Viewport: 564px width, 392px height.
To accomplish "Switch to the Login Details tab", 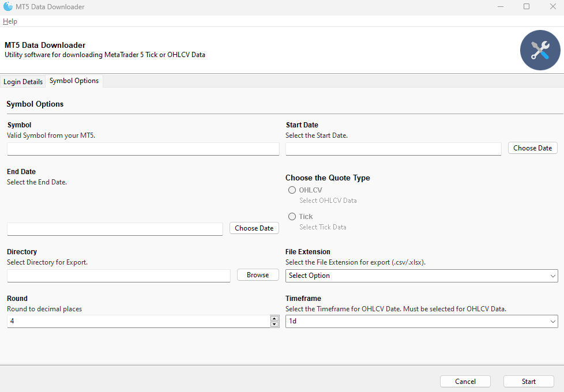I will click(23, 81).
